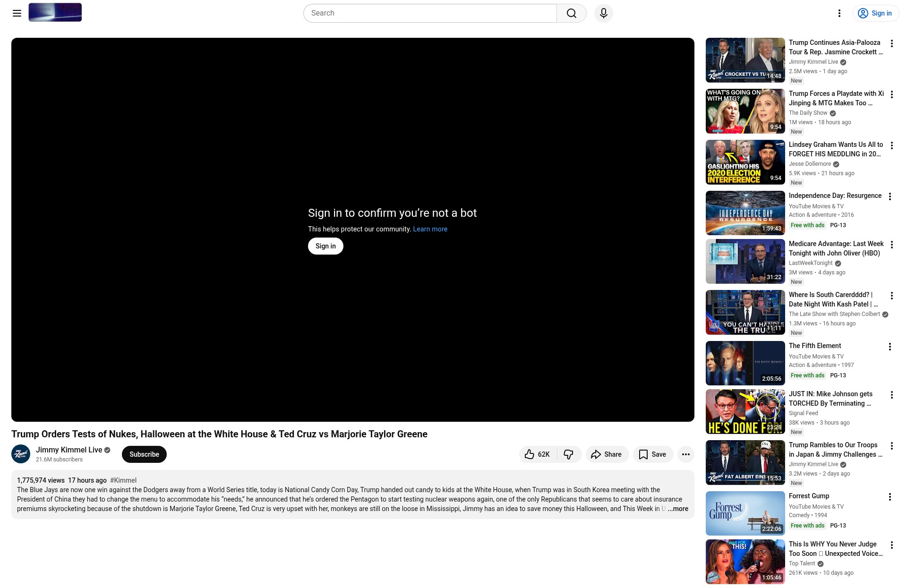
Task: Click Jesse Dollemore channel name
Action: [x=810, y=164]
